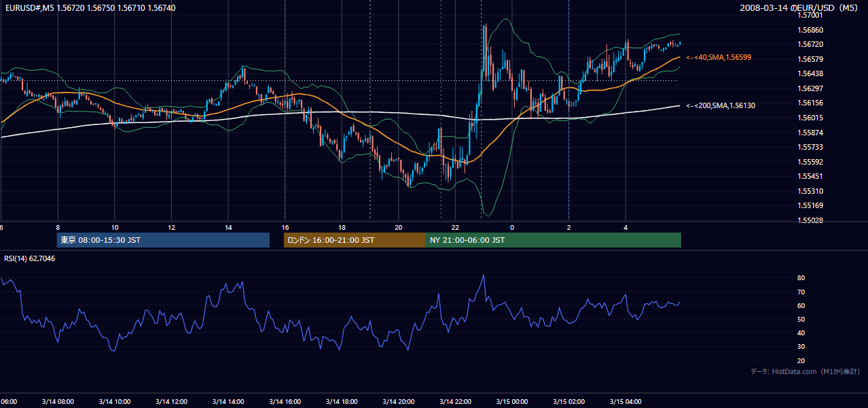Viewport: 868px width, 408px height.
Task: Click hour tick 18 under the price chart
Action: (x=342, y=227)
